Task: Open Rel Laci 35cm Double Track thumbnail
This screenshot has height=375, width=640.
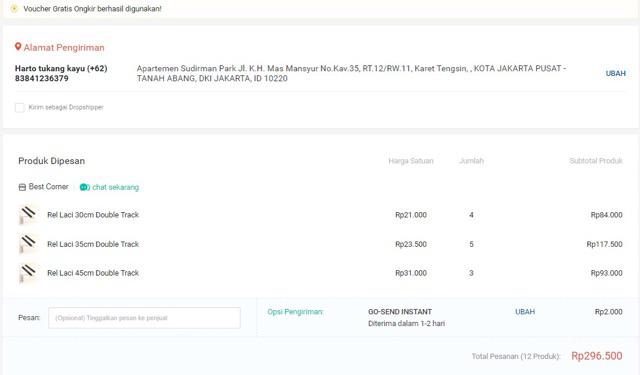Action: pyautogui.click(x=28, y=244)
